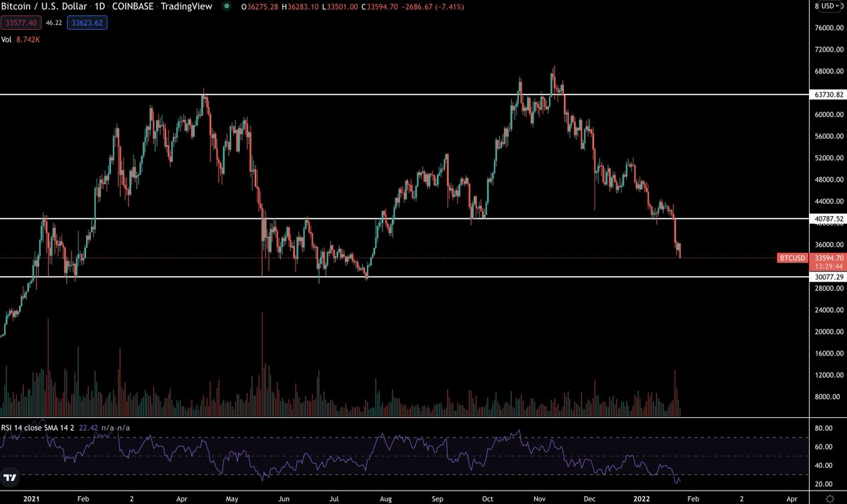
Task: Click 20.00 on the RSI axis
Action: click(x=822, y=484)
